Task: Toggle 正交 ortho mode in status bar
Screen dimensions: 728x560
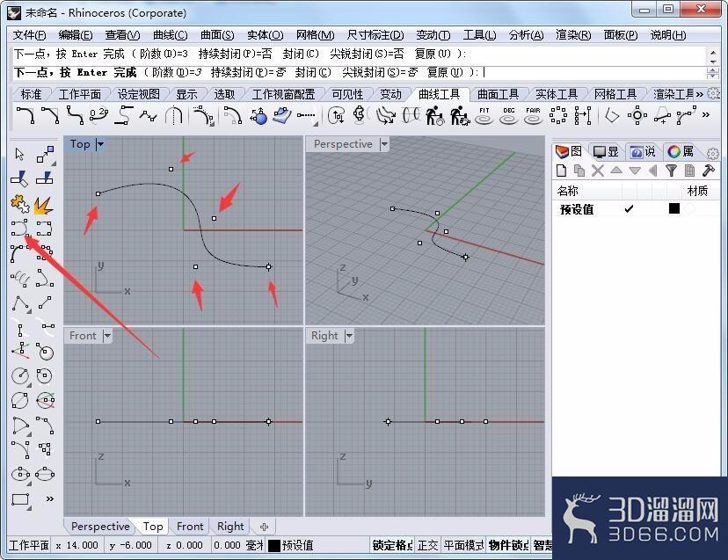Action: click(427, 545)
